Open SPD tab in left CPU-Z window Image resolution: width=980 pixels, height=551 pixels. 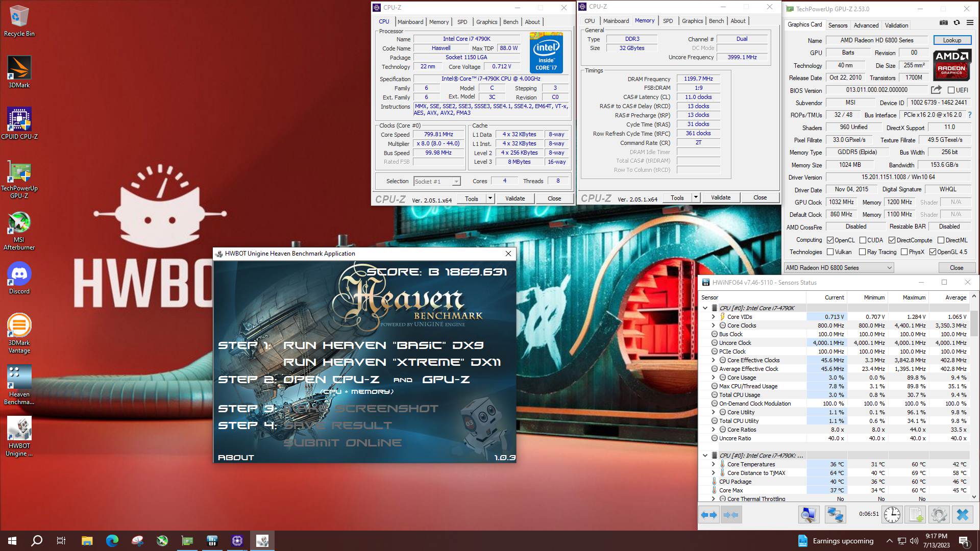462,22
